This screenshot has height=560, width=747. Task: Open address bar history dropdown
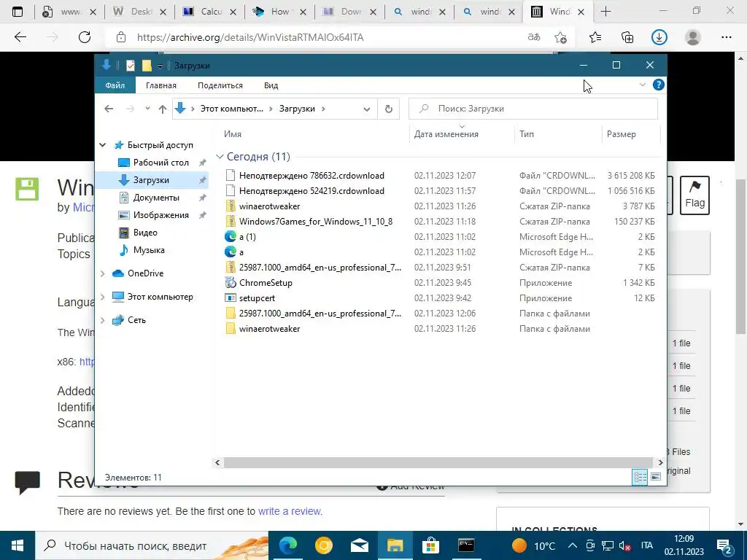[x=367, y=109]
